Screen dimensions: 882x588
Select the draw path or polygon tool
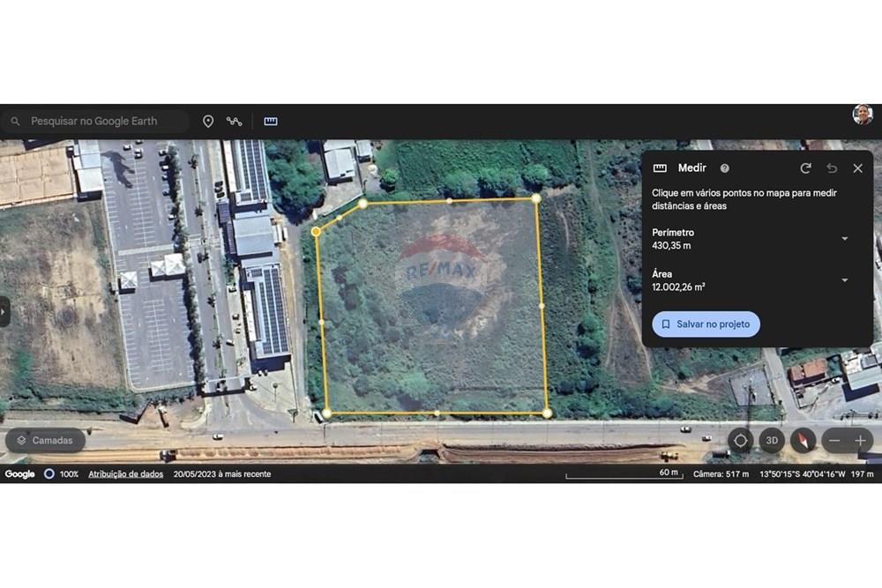coord(234,122)
